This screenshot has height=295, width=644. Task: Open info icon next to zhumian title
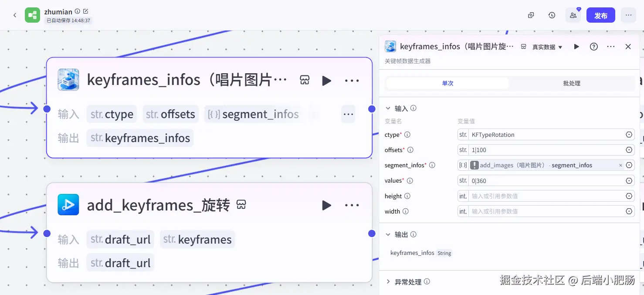click(x=78, y=11)
